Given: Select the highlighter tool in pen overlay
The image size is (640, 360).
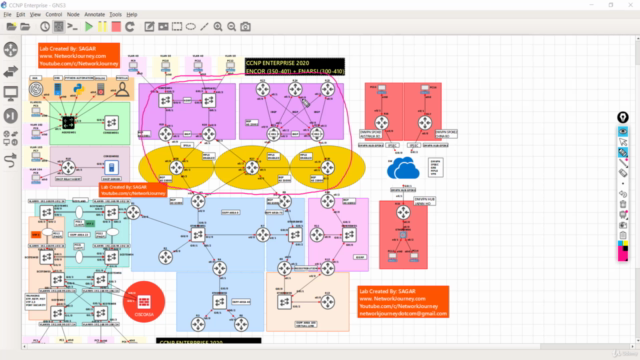Looking at the screenshot, I should 622,152.
